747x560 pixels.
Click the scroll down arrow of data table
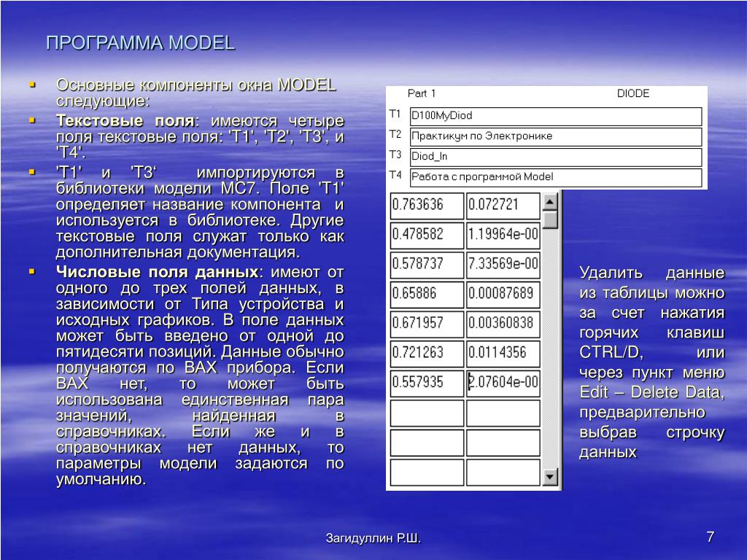[550, 476]
